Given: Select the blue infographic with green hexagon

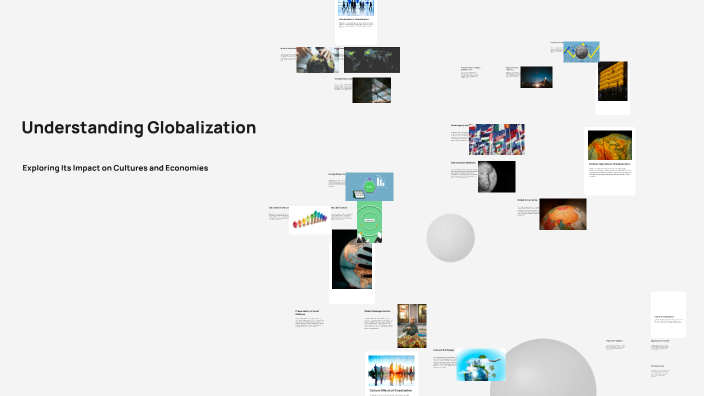Looking at the screenshot, I should pyautogui.click(x=370, y=186).
